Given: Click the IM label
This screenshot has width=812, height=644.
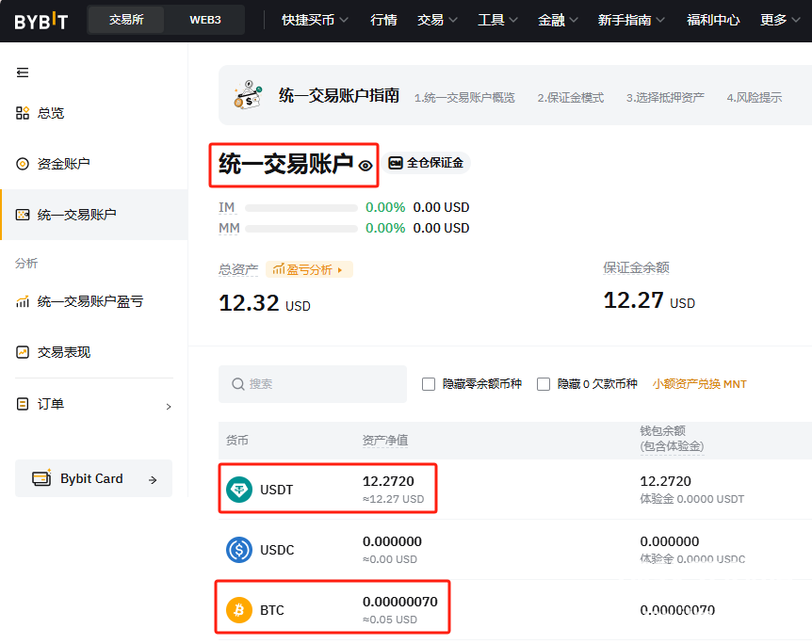Looking at the screenshot, I should pos(227,207).
